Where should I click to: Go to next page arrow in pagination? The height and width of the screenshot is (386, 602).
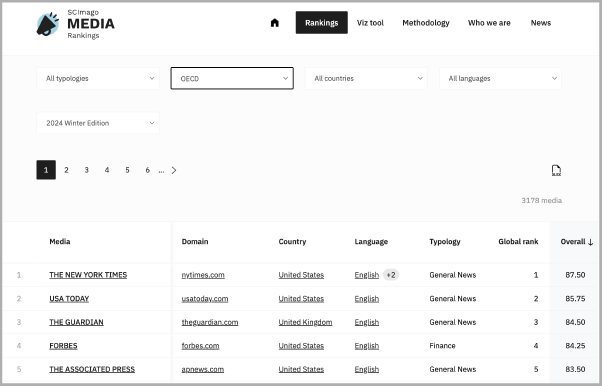click(x=174, y=170)
